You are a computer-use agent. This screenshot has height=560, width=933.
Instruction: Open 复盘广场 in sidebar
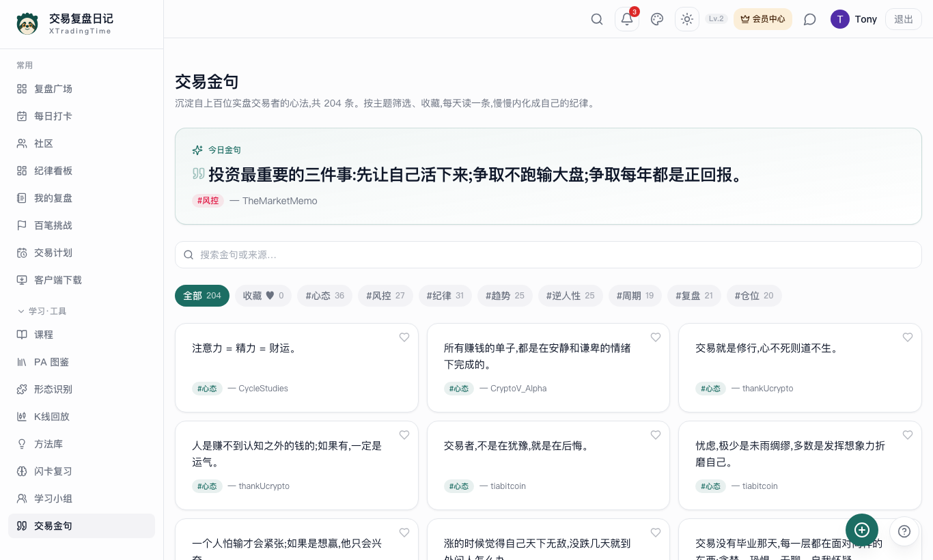[x=81, y=89]
